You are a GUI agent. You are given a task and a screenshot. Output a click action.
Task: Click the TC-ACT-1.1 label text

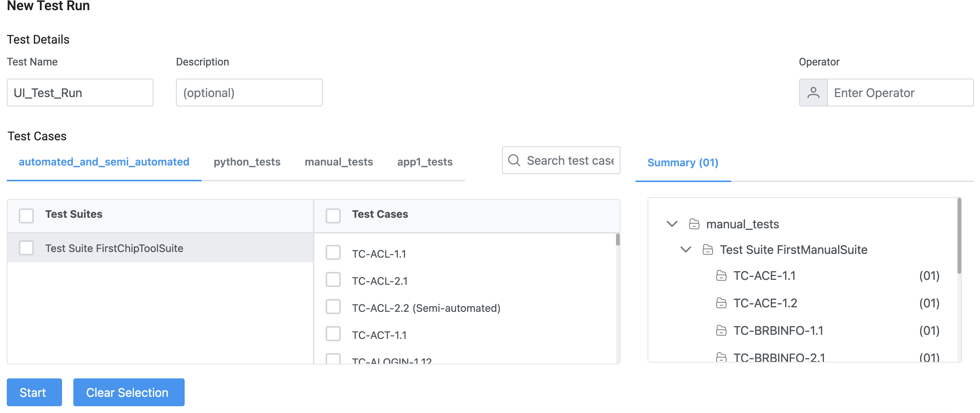pos(379,335)
